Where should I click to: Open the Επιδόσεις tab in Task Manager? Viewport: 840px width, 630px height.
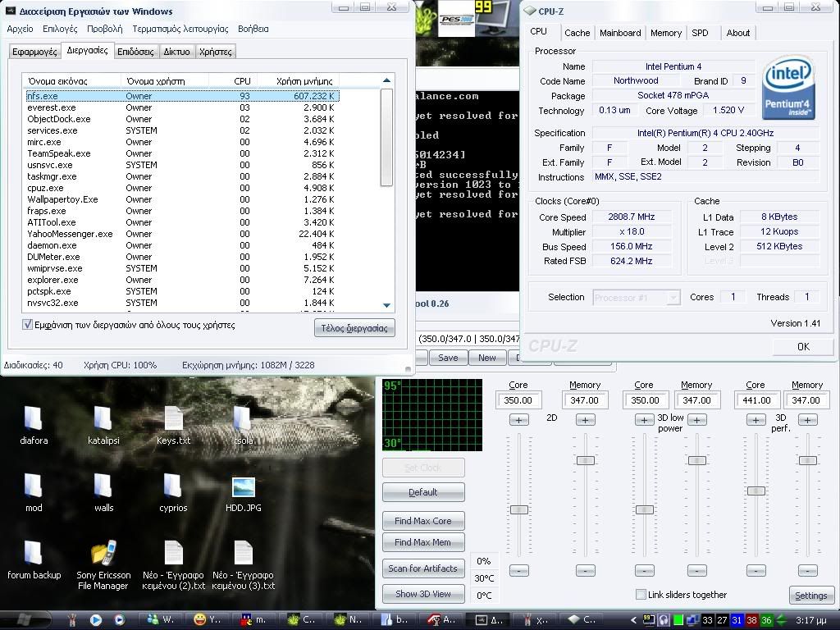pyautogui.click(x=135, y=52)
